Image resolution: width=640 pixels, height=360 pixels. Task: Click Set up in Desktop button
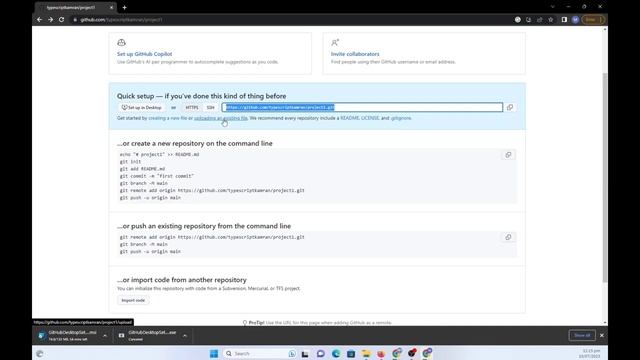pyautogui.click(x=142, y=107)
